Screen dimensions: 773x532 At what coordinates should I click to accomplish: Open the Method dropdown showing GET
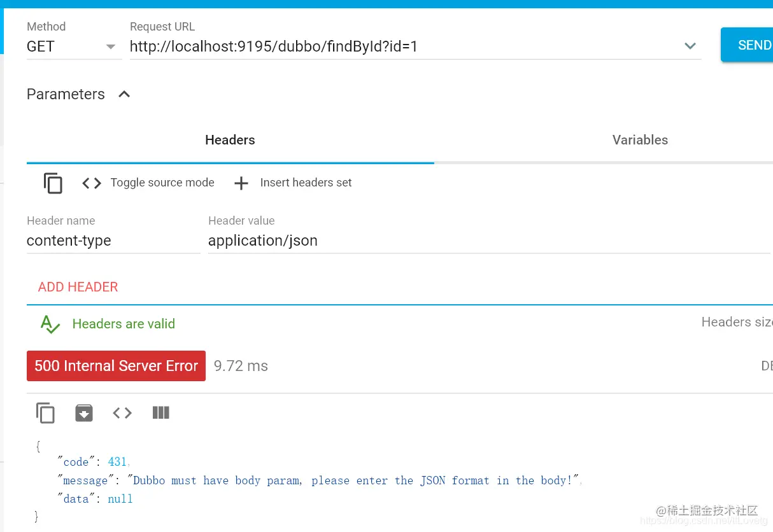click(74, 46)
